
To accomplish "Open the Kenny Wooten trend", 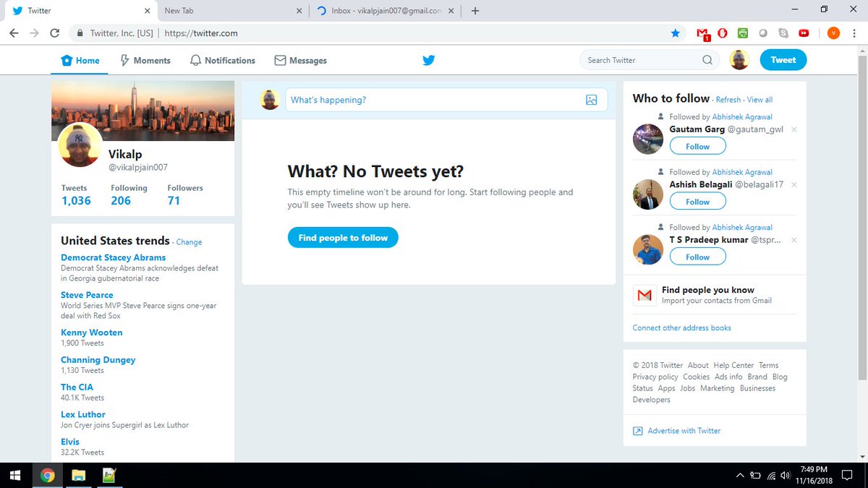I will 92,333.
